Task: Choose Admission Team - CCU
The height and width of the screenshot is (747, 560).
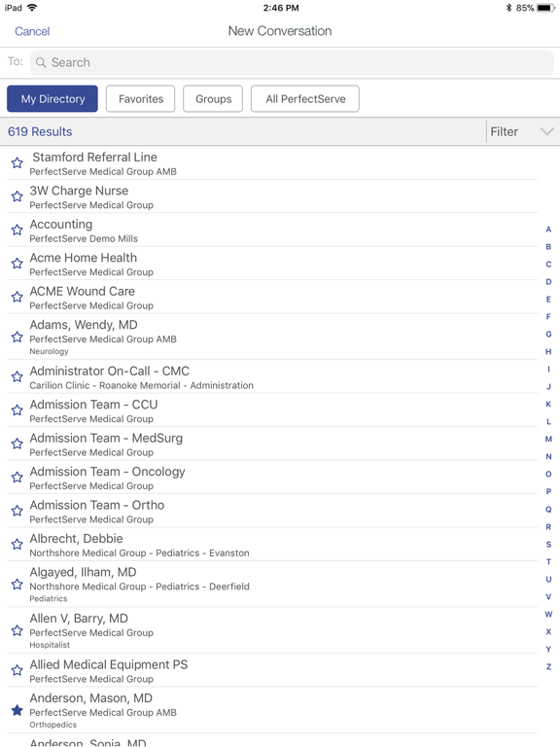Action: [272, 410]
